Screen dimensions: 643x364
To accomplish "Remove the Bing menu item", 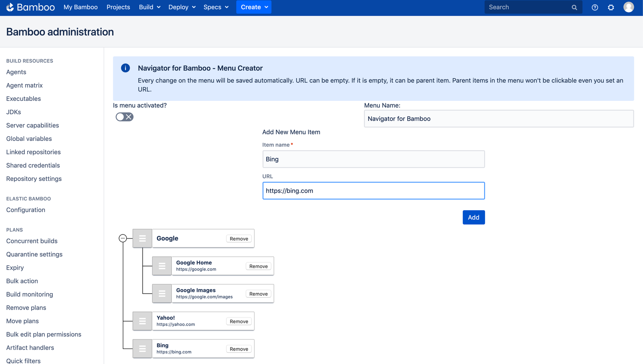I will click(x=239, y=349).
